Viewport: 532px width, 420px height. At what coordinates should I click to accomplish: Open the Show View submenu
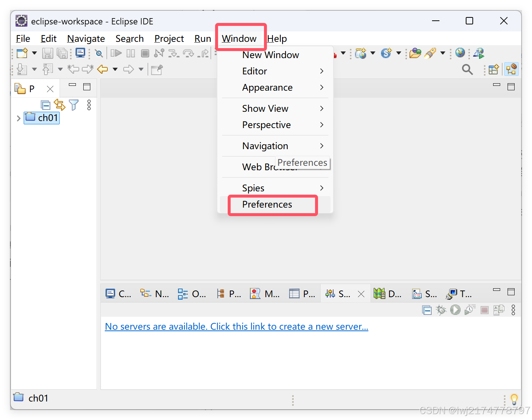point(275,108)
